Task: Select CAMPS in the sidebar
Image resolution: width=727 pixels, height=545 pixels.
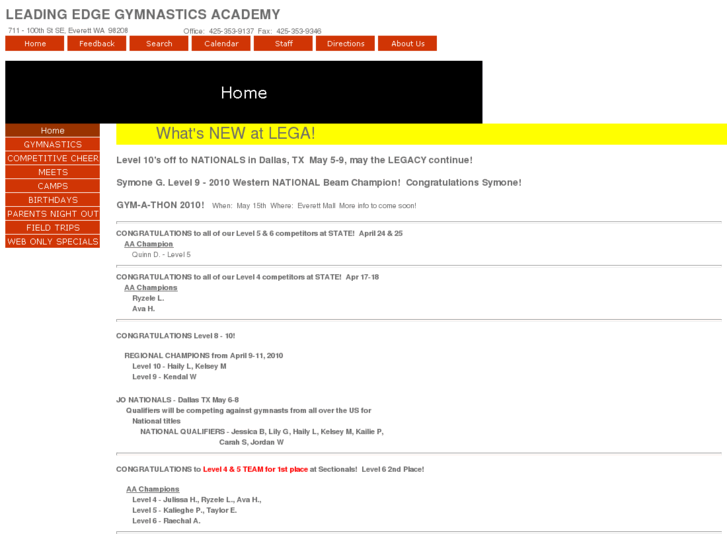Action: pos(52,186)
